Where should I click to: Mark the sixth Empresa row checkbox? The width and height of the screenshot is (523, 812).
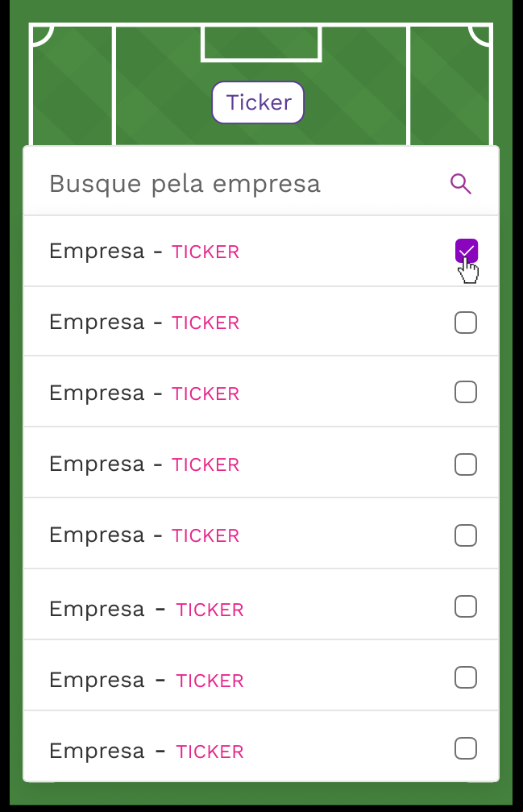point(466,606)
